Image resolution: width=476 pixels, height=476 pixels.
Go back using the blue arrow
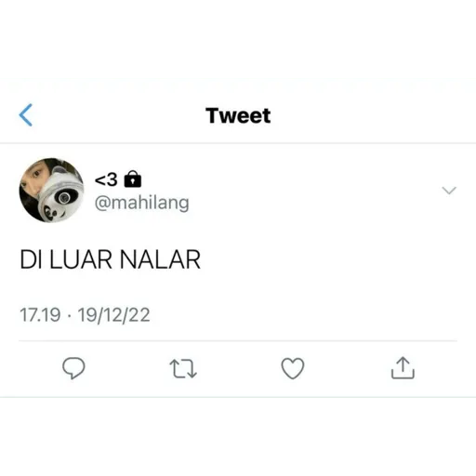(26, 115)
